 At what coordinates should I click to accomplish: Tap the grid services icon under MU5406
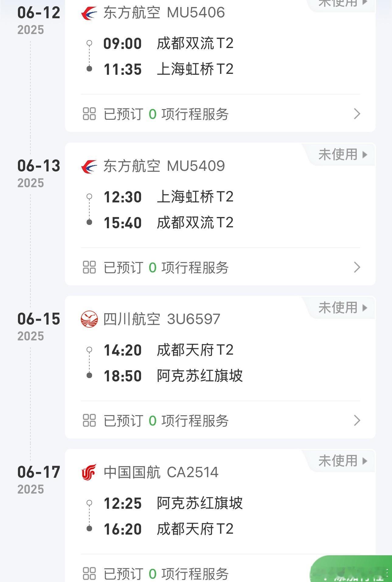tap(89, 114)
